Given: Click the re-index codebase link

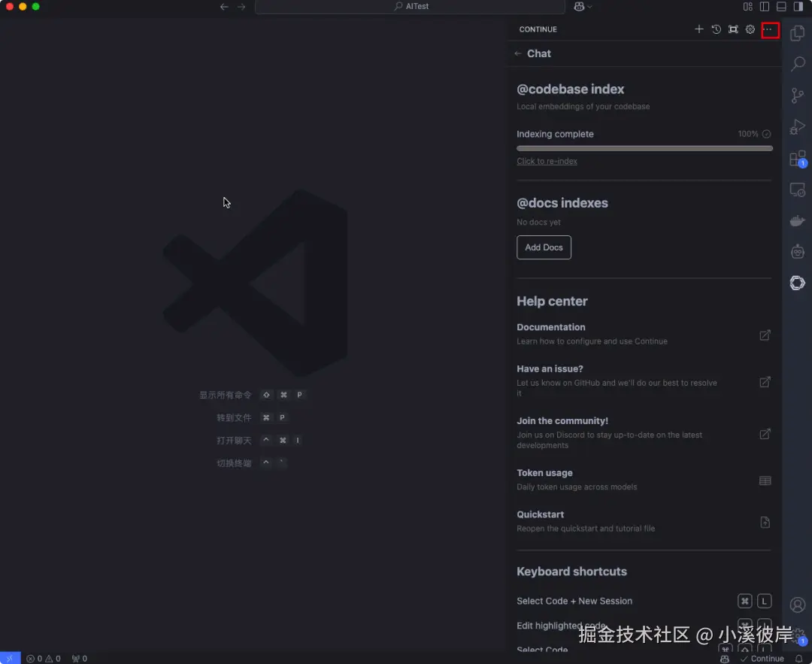Looking at the screenshot, I should [547, 161].
